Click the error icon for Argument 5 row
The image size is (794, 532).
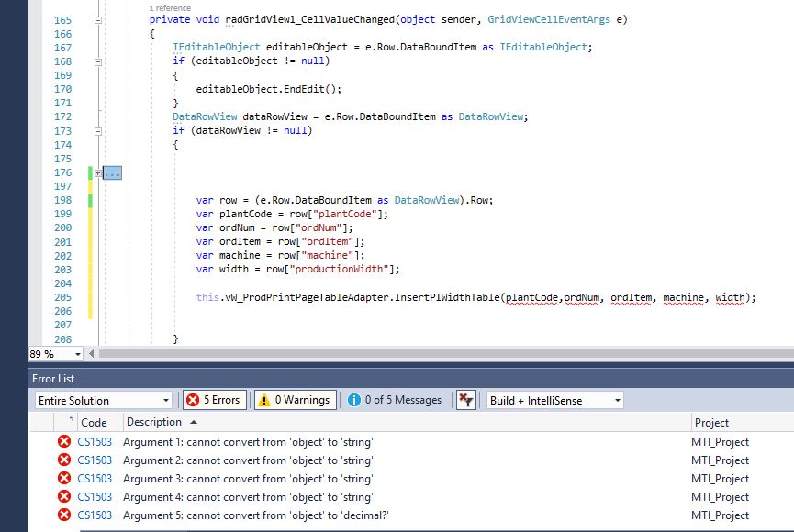click(x=64, y=515)
